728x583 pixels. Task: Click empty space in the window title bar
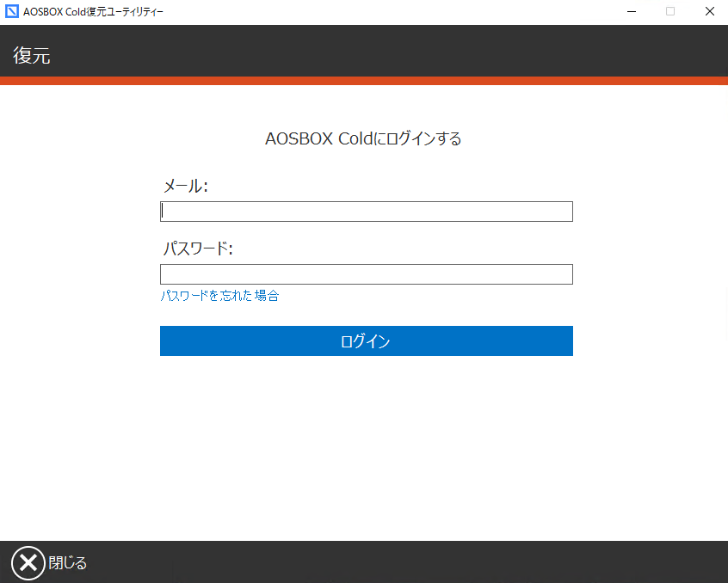tap(387, 12)
